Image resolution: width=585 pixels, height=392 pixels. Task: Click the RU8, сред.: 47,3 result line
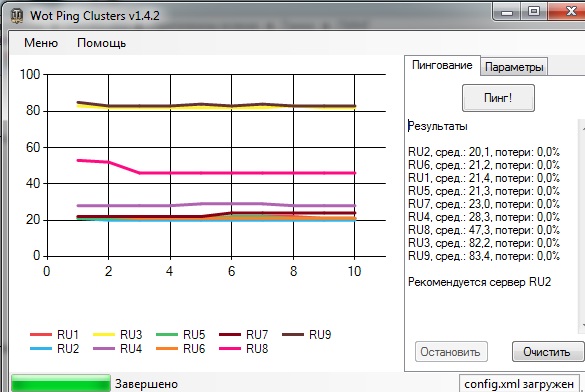point(484,230)
